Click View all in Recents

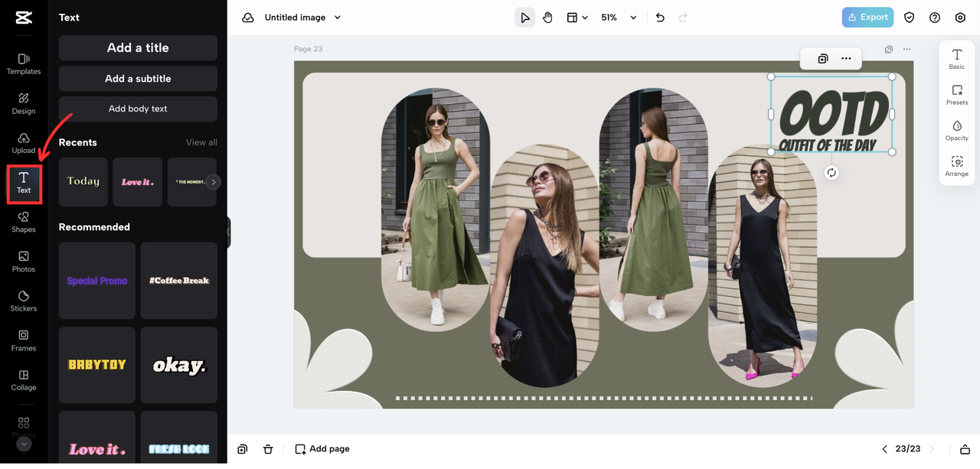[x=201, y=142]
